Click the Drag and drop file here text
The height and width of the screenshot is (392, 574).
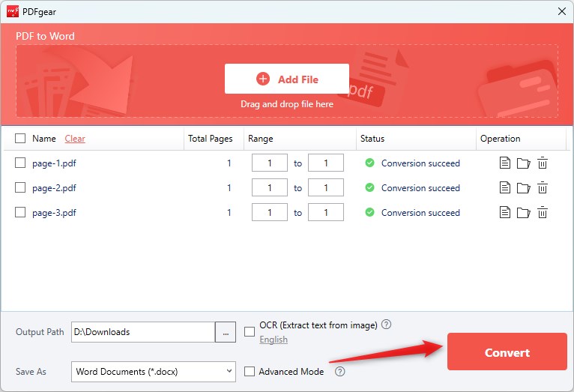[x=287, y=104]
